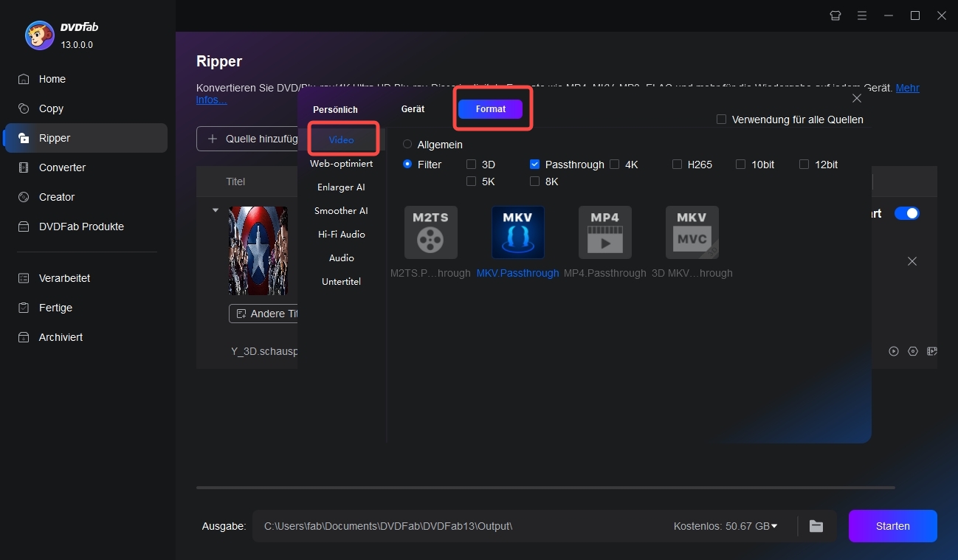Select the Web-optimiert category
Viewport: 958px width, 560px height.
pyautogui.click(x=341, y=164)
